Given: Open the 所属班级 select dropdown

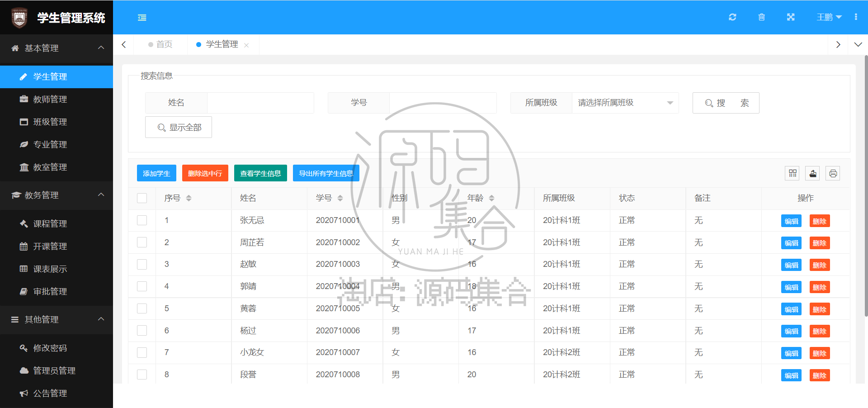Looking at the screenshot, I should [626, 103].
